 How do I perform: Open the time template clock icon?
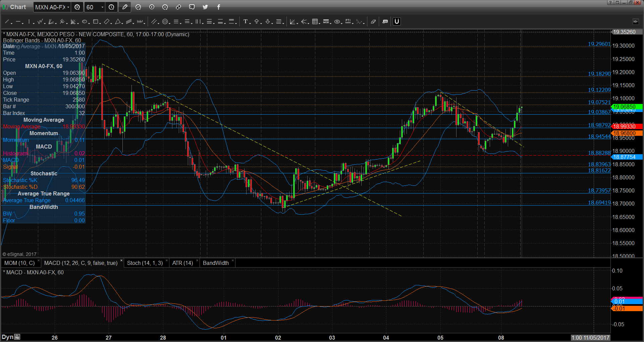point(111,7)
